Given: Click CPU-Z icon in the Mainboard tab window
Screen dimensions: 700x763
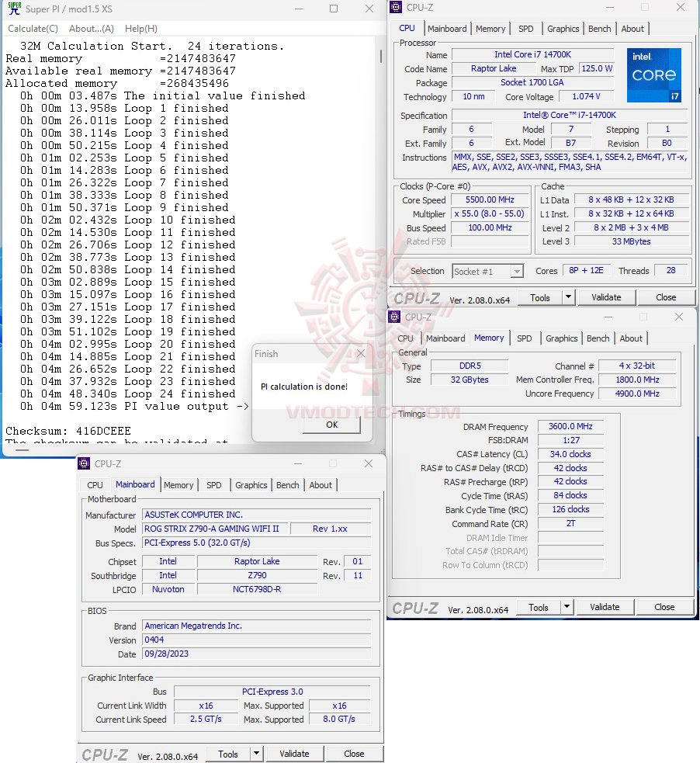Looking at the screenshot, I should [x=84, y=463].
